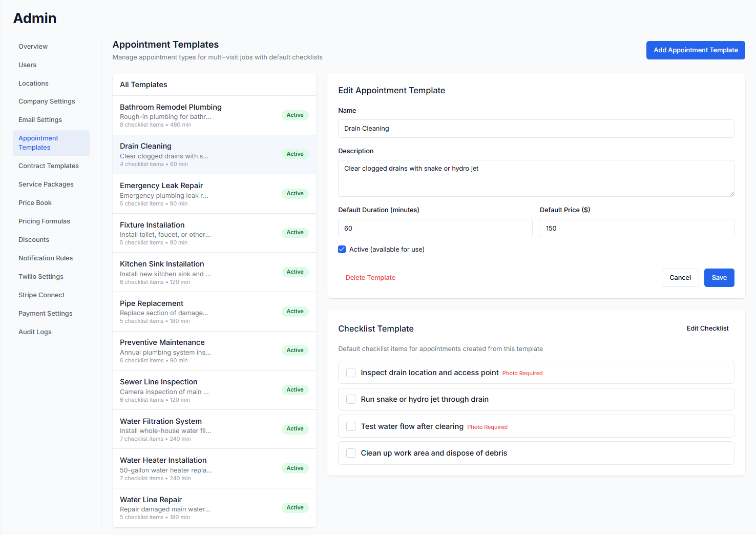Click Photo Required tag on Test water flow
756x535 pixels.
click(487, 427)
